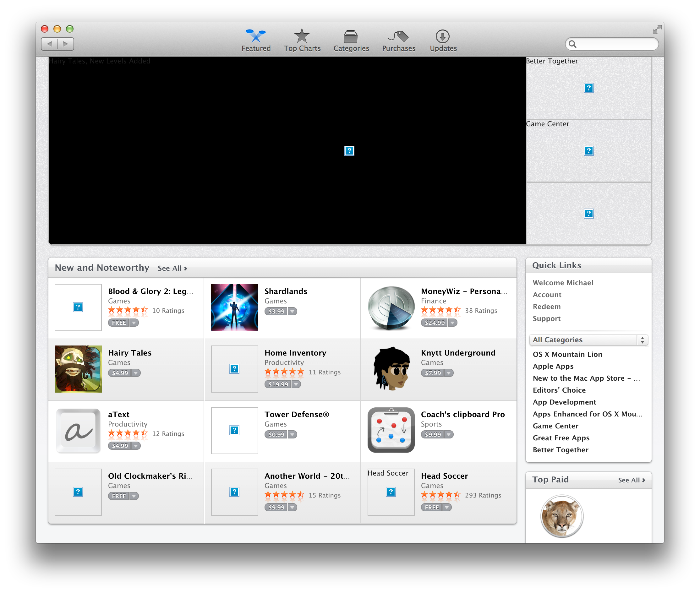This screenshot has width=700, height=593.
Task: Open the aText app icon
Action: click(78, 430)
